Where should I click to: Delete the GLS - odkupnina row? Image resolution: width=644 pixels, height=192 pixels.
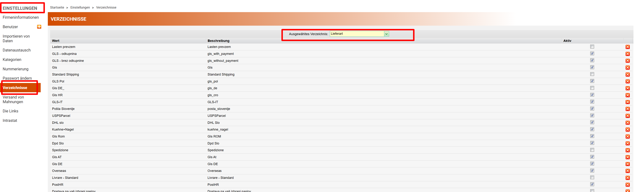pos(628,54)
